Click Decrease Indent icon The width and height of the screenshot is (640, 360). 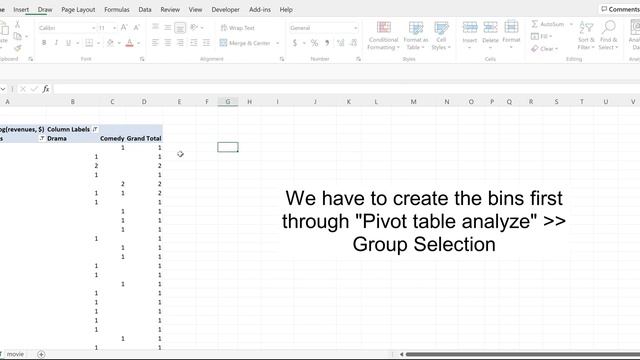click(194, 42)
